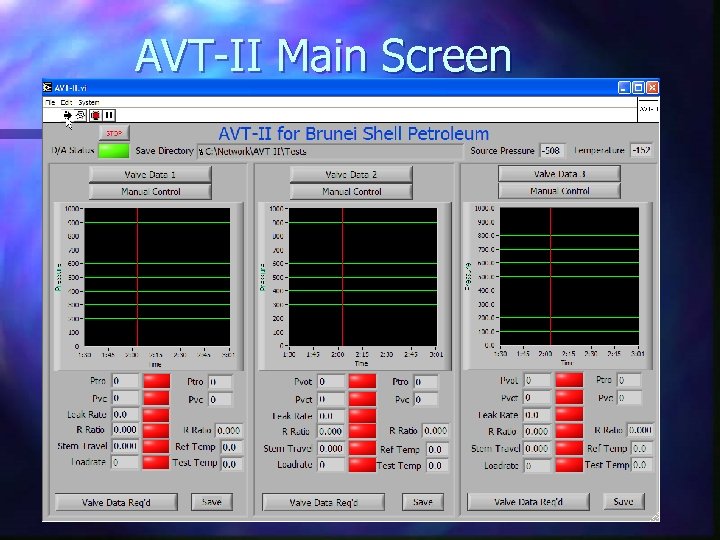The width and height of the screenshot is (720, 540).
Task: Click the red LED beside Loadrate in the Valve Data 1 panel
Action: coord(156,462)
